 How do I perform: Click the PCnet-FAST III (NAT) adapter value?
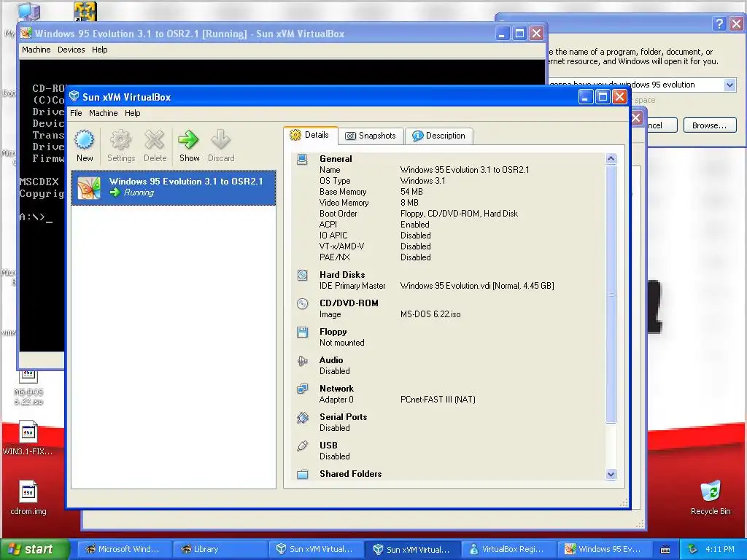click(x=438, y=400)
